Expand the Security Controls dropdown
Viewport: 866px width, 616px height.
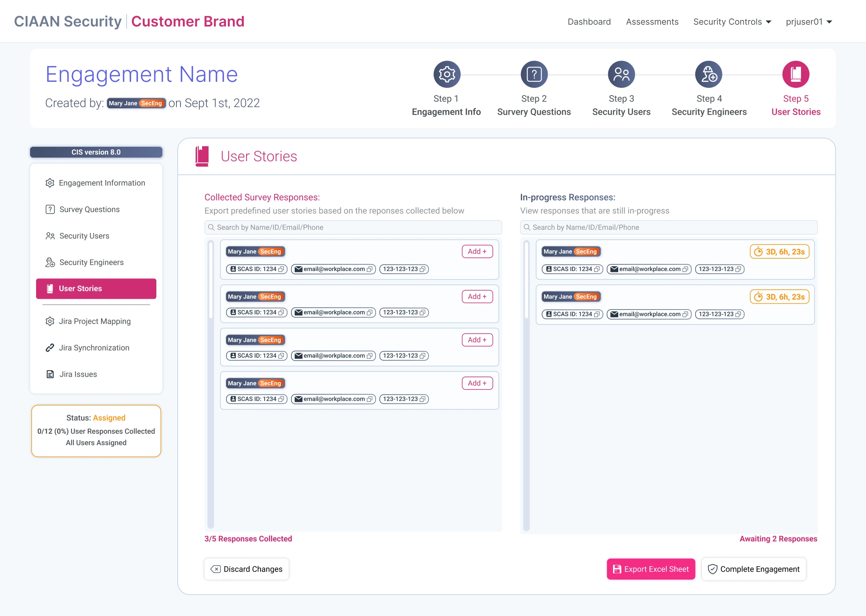pyautogui.click(x=732, y=22)
